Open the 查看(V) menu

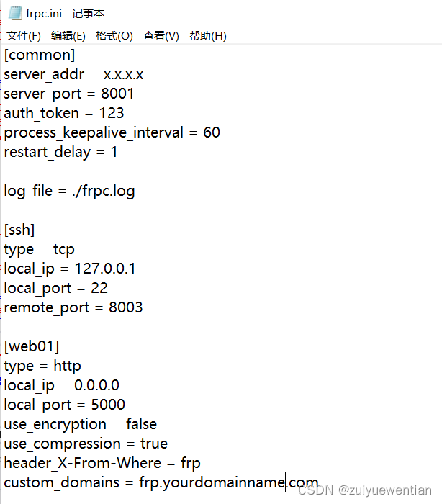tap(161, 36)
